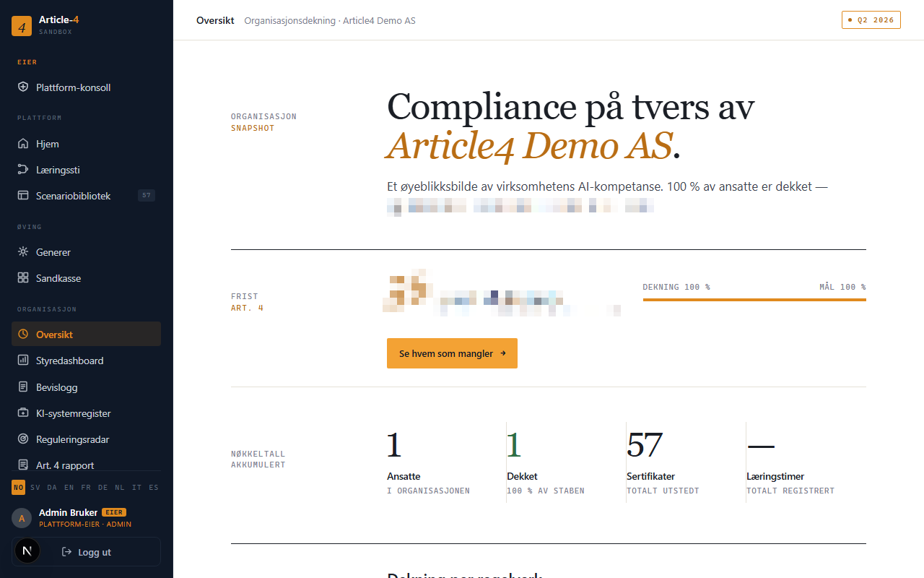Open the Reguleringsradar page
The height and width of the screenshot is (578, 924).
pos(86,439)
